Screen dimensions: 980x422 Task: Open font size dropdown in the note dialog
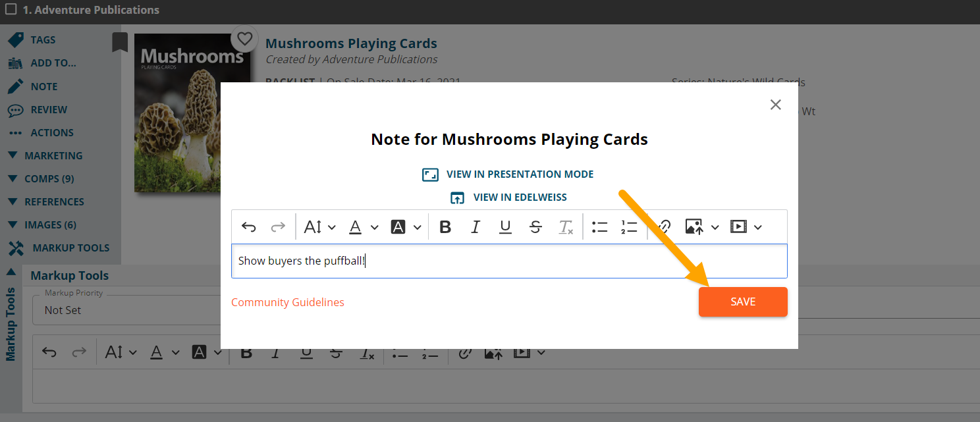(x=320, y=227)
